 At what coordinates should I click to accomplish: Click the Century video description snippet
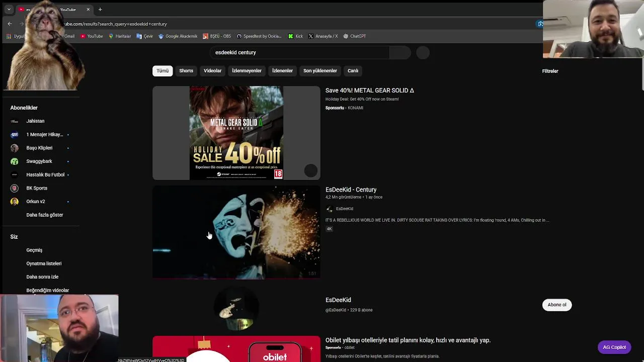tap(437, 220)
